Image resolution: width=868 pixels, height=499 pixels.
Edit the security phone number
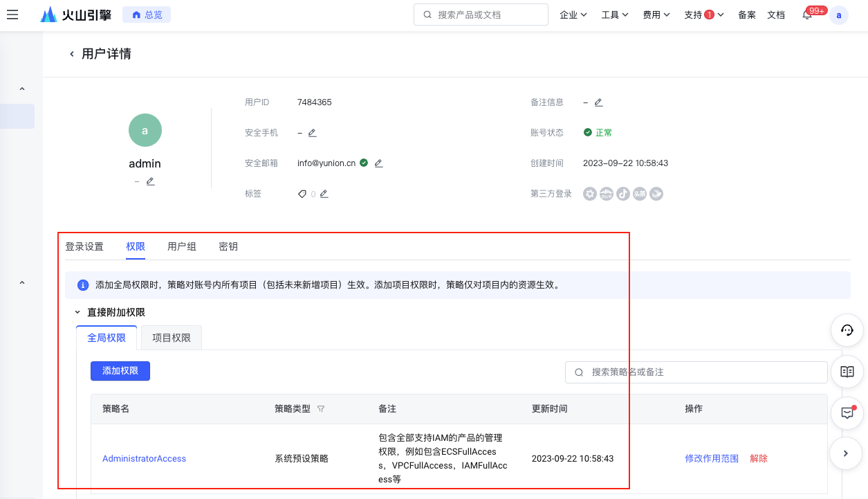tap(312, 133)
